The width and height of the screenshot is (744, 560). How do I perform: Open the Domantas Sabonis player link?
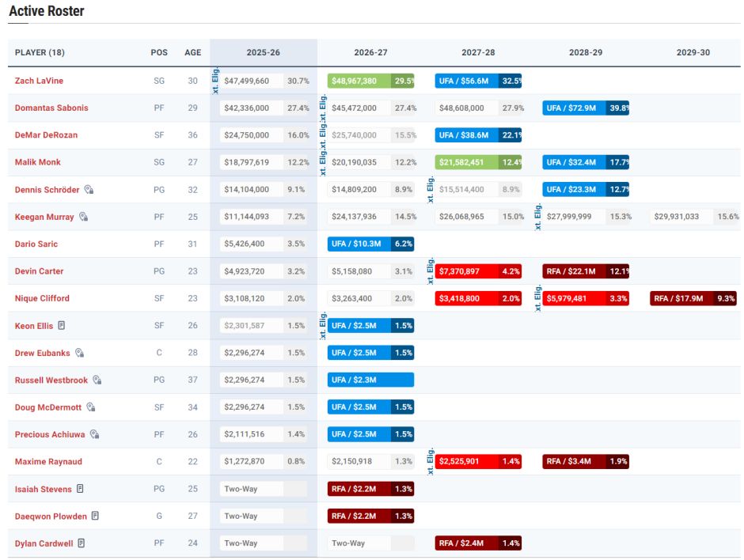[x=51, y=108]
